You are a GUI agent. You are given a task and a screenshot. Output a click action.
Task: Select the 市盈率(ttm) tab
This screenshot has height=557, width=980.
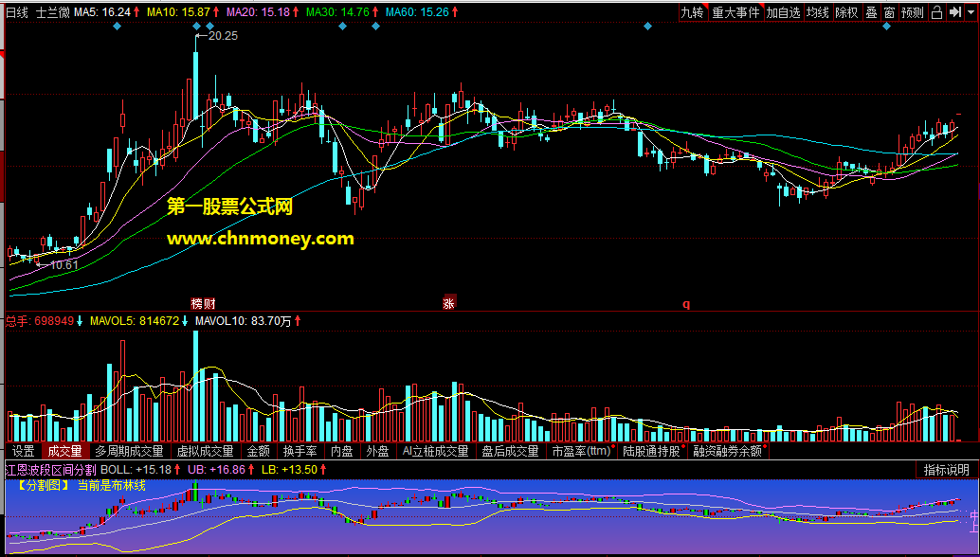coord(581,451)
